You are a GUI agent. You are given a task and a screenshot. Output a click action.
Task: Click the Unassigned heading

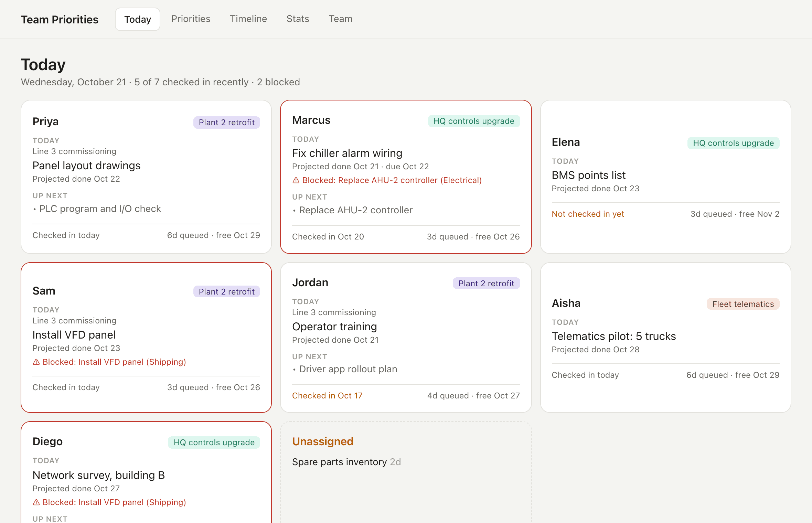click(323, 441)
